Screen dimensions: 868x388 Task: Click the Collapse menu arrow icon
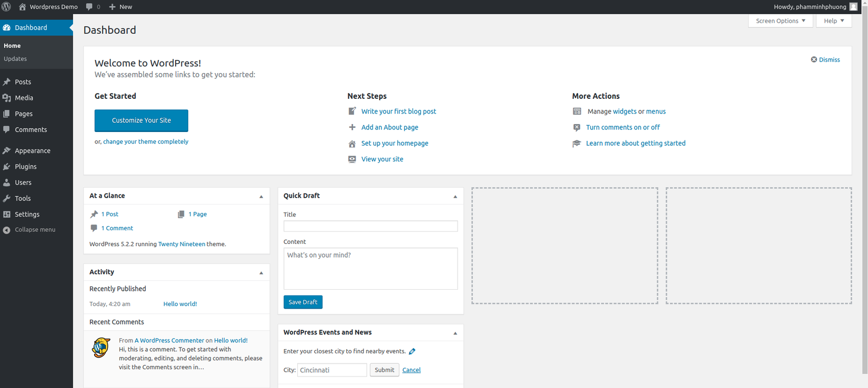coord(6,230)
